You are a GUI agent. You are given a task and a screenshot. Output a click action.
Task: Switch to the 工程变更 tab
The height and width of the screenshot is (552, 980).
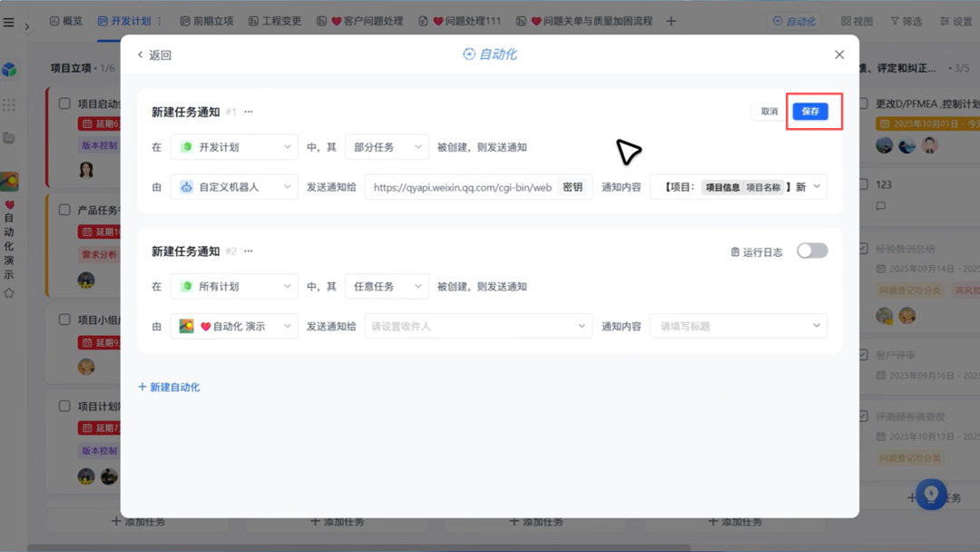pos(275,21)
